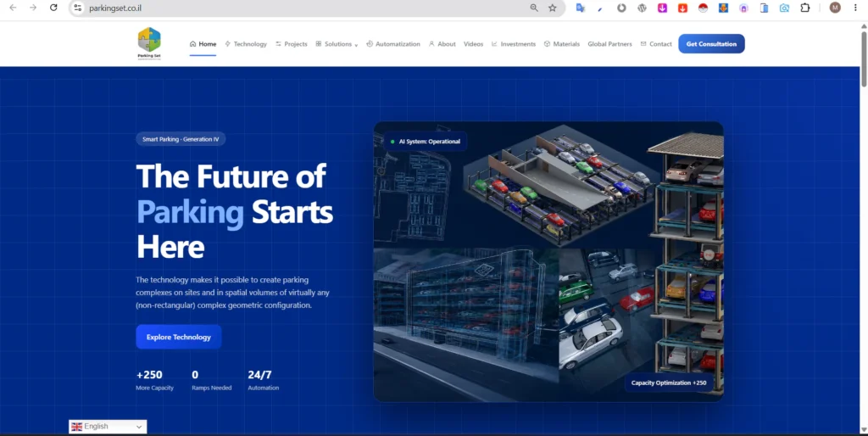
Task: Click the blue pen extension icon
Action: click(601, 8)
